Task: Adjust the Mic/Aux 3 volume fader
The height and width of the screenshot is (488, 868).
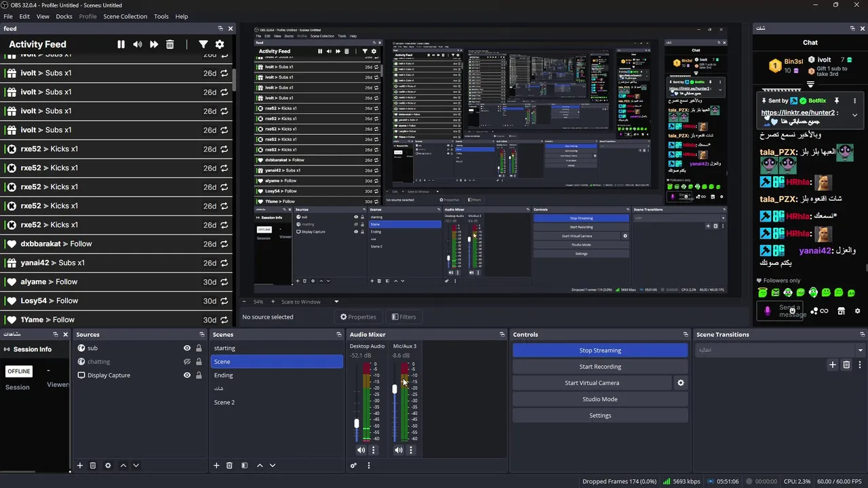Action: point(395,389)
